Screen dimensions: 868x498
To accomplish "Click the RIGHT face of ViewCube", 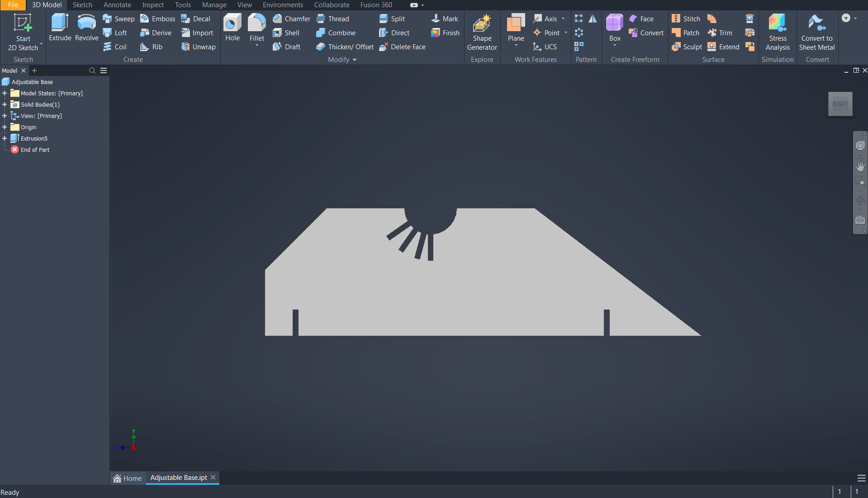I will tap(840, 104).
